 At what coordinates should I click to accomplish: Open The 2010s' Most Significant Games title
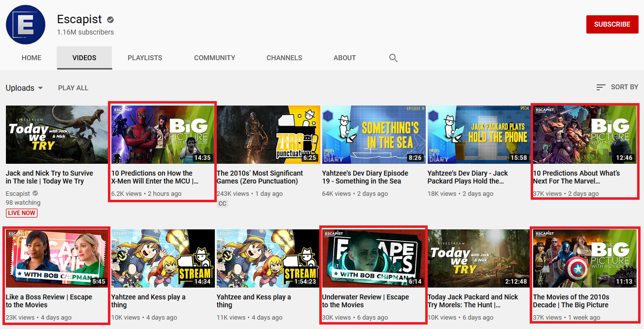[260, 177]
